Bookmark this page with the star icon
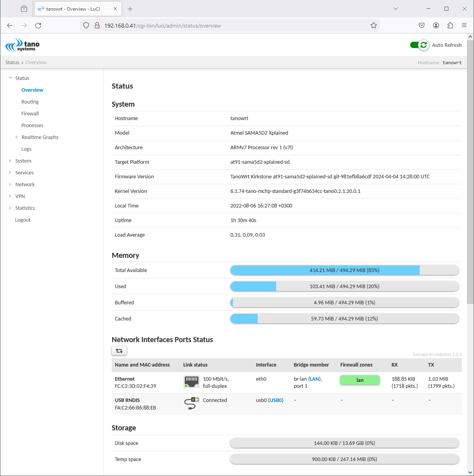The width and height of the screenshot is (474, 476). (374, 26)
